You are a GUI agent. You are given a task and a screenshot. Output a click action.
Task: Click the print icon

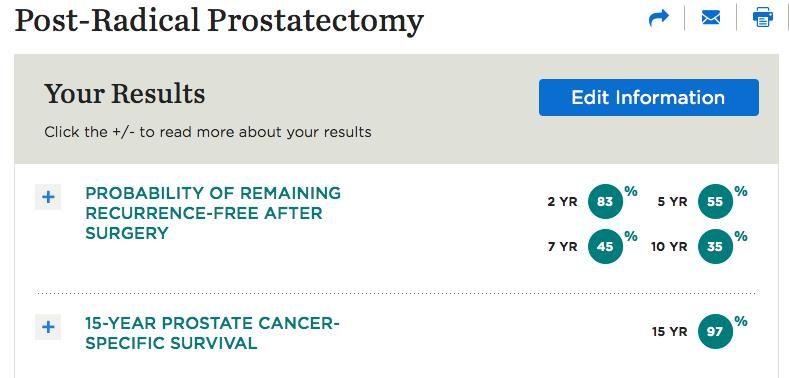pyautogui.click(x=763, y=18)
